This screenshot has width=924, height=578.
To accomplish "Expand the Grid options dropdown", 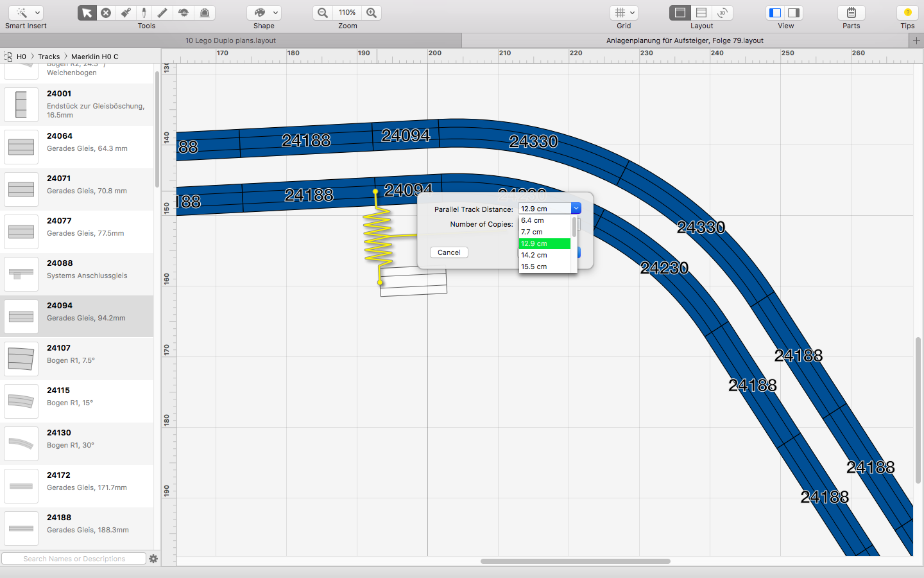I will coord(624,13).
